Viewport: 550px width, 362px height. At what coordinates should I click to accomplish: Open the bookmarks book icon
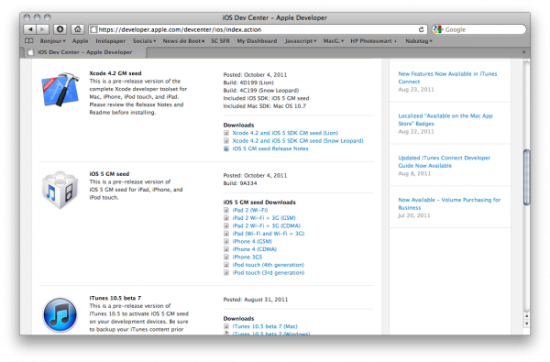click(29, 41)
